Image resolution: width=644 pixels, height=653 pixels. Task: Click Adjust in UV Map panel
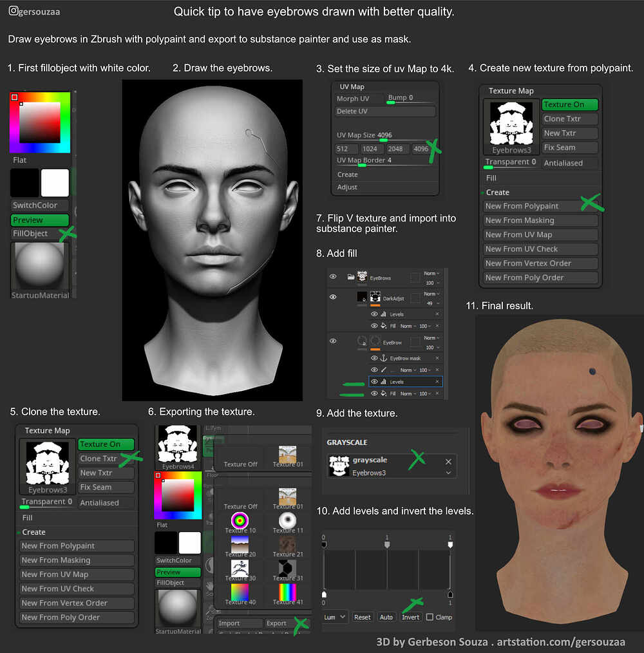(347, 187)
